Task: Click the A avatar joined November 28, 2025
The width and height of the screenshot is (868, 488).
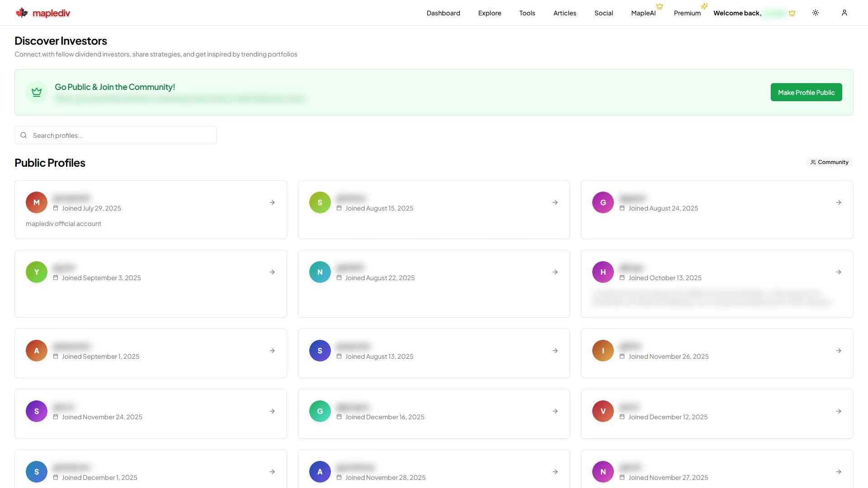Action: pos(320,472)
